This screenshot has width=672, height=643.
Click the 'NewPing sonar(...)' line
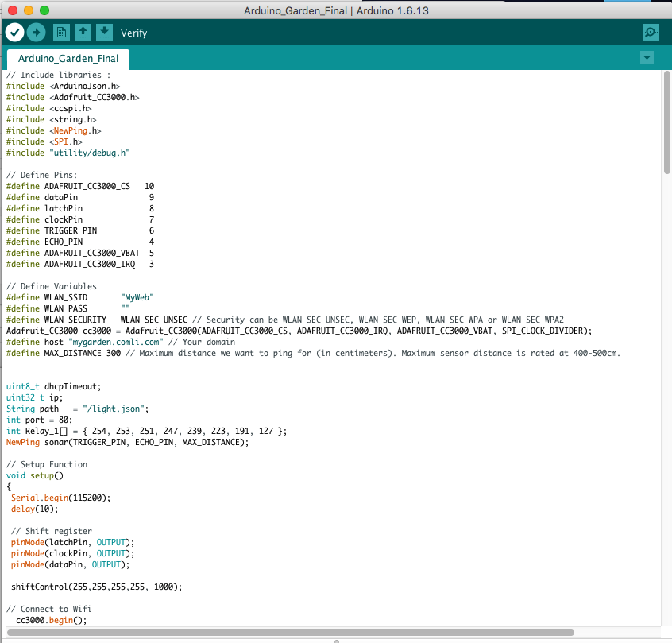coord(127,443)
